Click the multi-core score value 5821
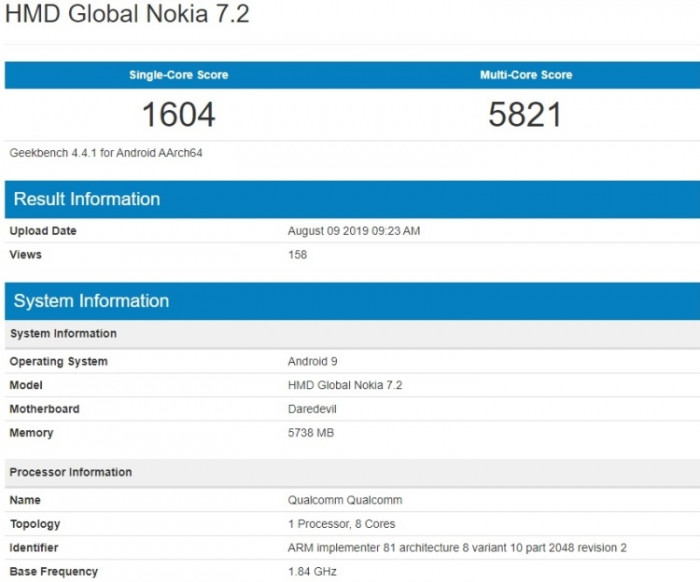700x582 pixels. pos(525,114)
